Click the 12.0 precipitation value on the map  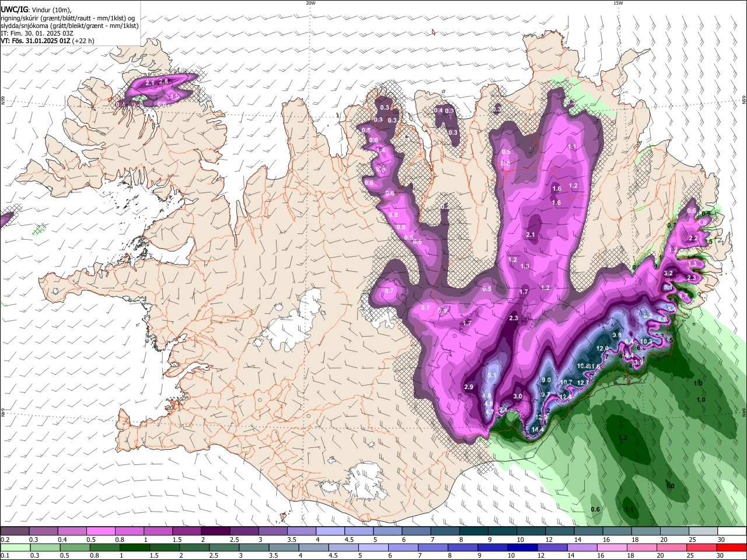tap(602, 348)
